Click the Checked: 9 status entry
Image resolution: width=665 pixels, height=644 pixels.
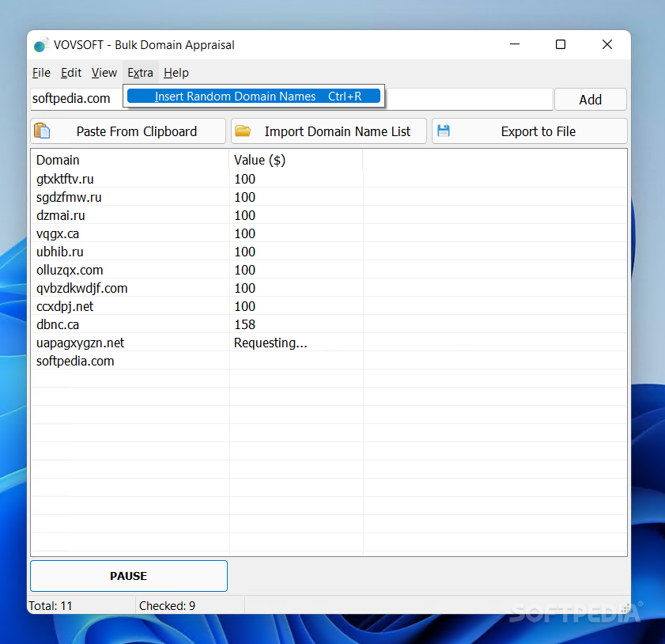tap(190, 605)
